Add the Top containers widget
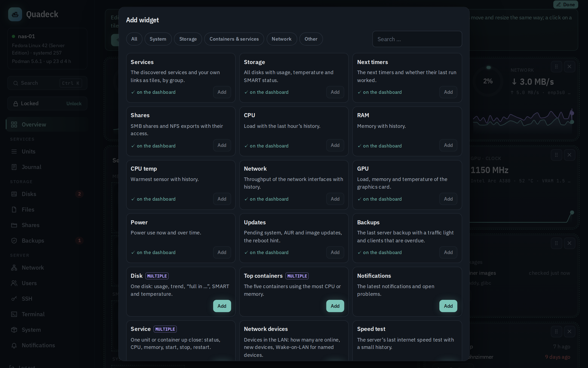The image size is (588, 368). pos(335,306)
